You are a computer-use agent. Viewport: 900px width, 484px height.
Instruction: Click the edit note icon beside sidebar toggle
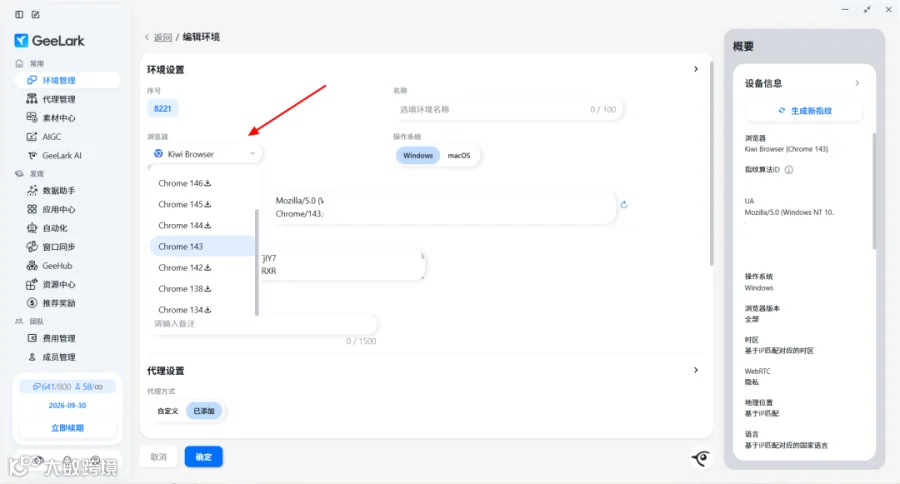(36, 14)
